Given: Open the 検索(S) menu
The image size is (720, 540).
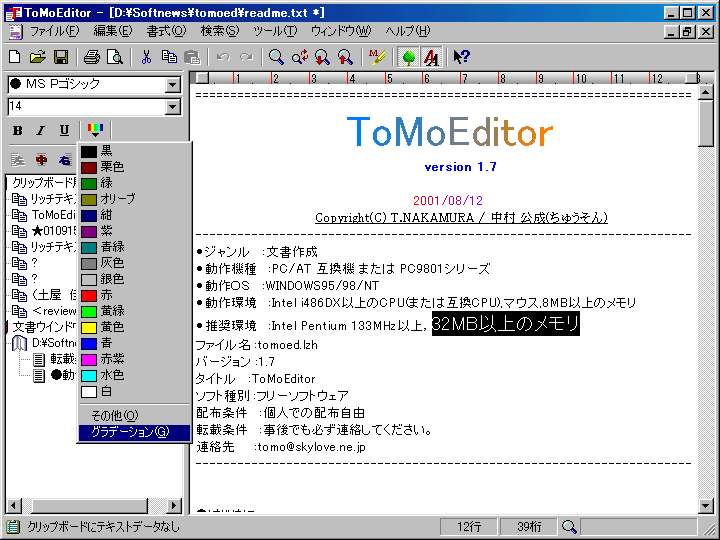Looking at the screenshot, I should tap(220, 31).
